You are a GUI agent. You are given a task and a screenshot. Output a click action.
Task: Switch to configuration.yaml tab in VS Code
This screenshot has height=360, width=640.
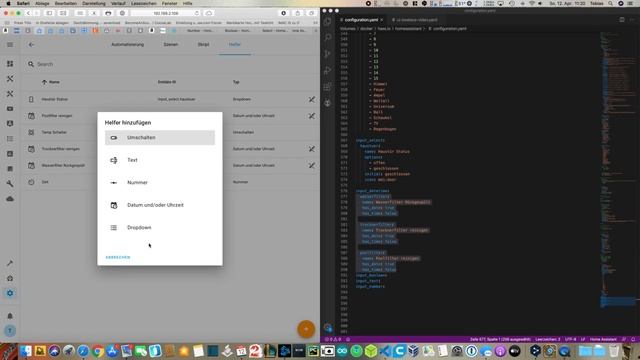(361, 20)
